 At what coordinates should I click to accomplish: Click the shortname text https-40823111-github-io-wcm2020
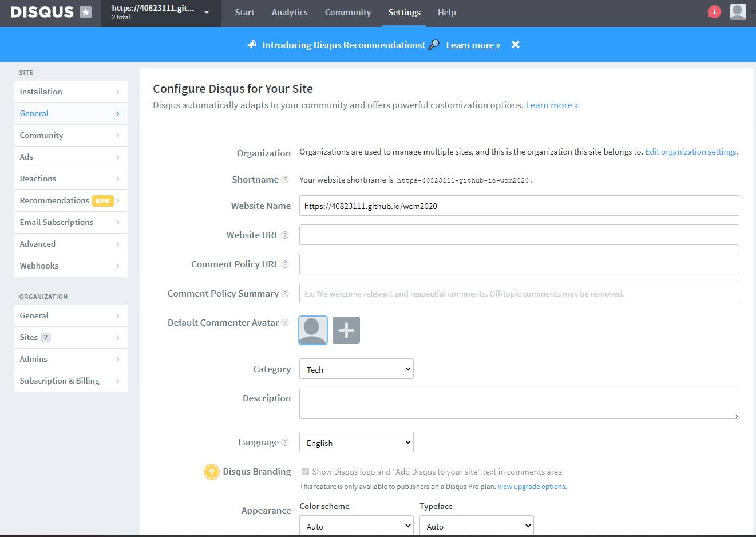(463, 180)
